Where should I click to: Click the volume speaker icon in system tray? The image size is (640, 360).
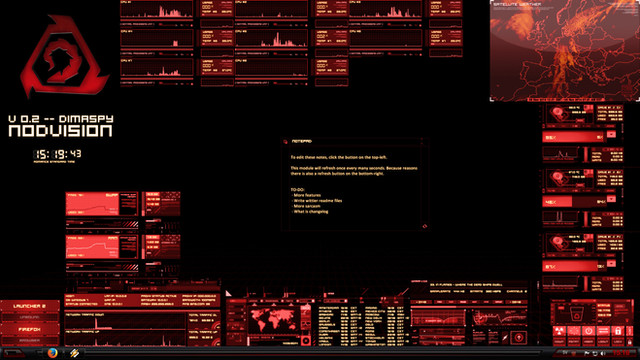(602, 353)
